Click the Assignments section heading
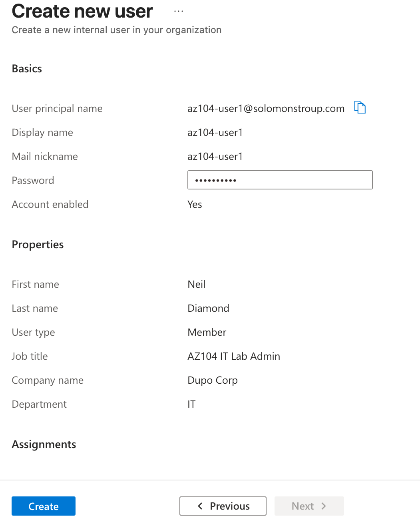Viewport: 420px width, 526px height. click(x=44, y=444)
